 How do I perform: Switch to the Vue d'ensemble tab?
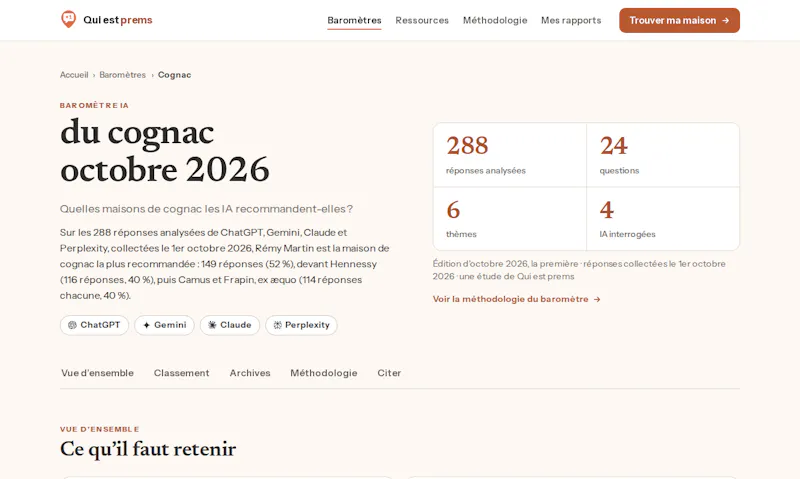tap(97, 373)
